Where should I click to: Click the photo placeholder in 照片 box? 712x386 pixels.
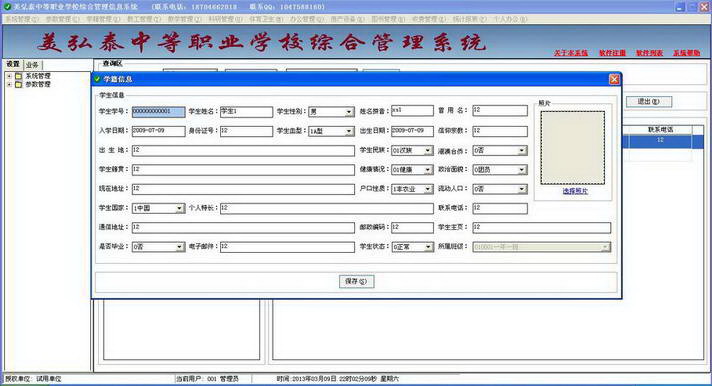[x=573, y=148]
